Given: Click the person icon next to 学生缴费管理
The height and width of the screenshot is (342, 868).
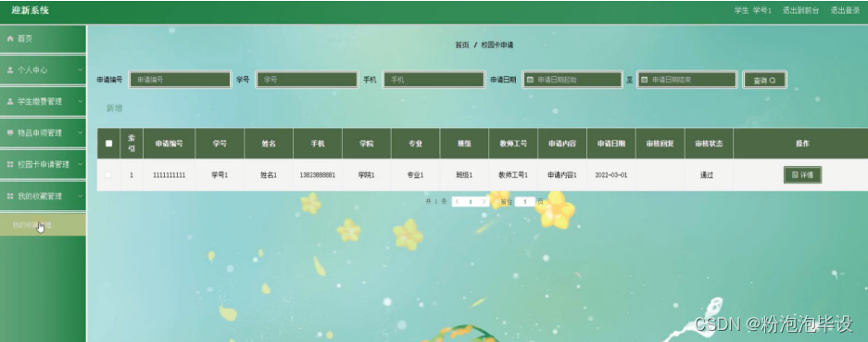Looking at the screenshot, I should (x=10, y=102).
